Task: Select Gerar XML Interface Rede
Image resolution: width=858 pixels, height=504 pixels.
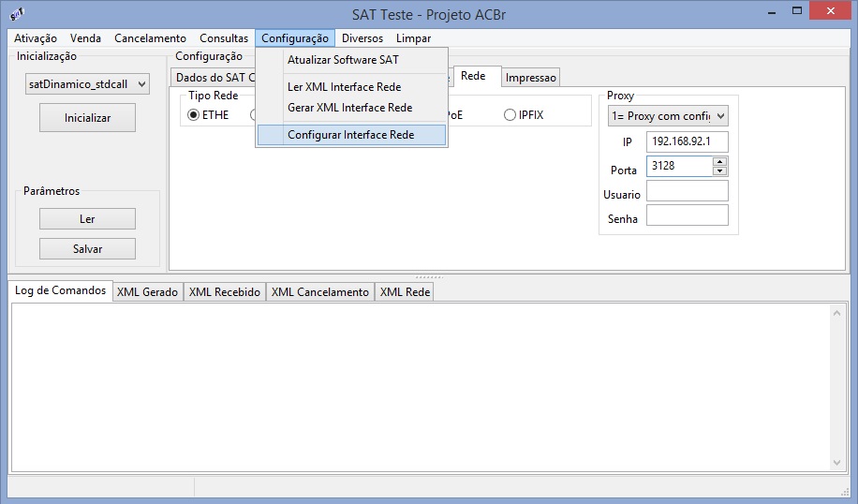Action: (x=352, y=108)
